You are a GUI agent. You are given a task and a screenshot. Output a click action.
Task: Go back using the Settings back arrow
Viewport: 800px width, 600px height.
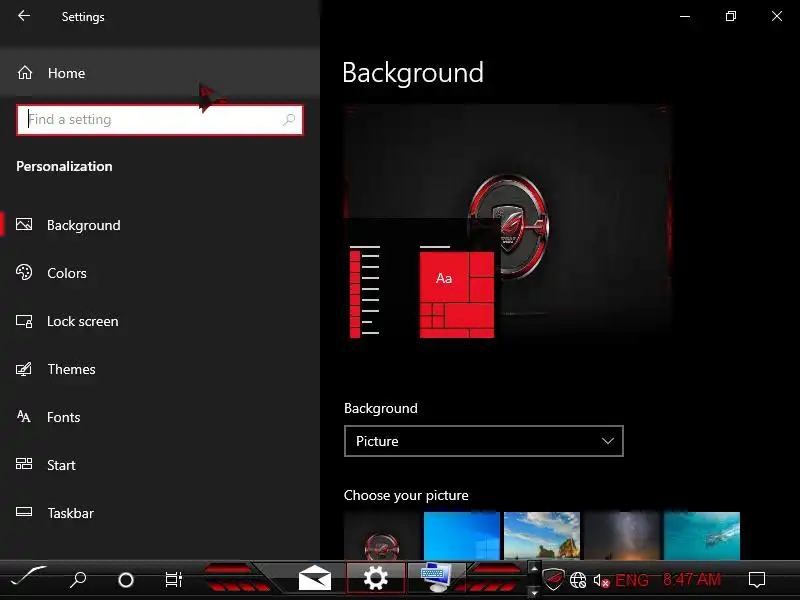pyautogui.click(x=24, y=16)
